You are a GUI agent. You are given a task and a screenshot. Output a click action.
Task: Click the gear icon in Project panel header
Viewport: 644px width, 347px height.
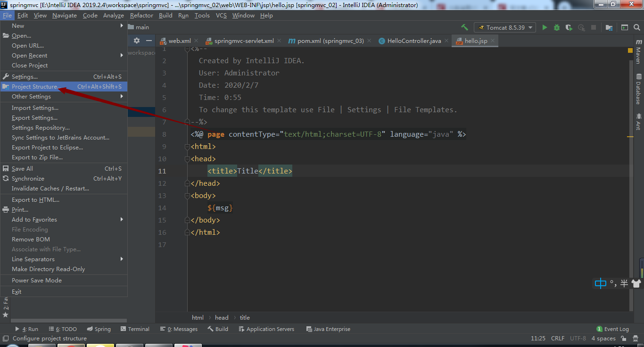click(137, 41)
